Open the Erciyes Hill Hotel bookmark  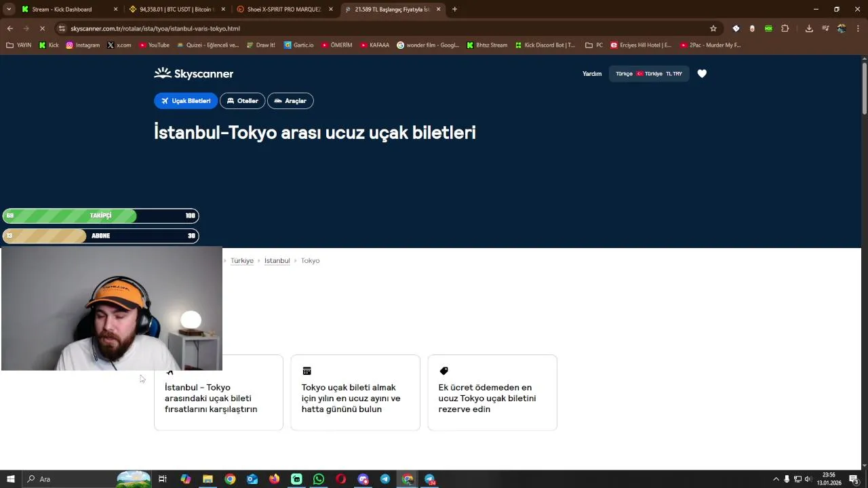click(x=641, y=45)
